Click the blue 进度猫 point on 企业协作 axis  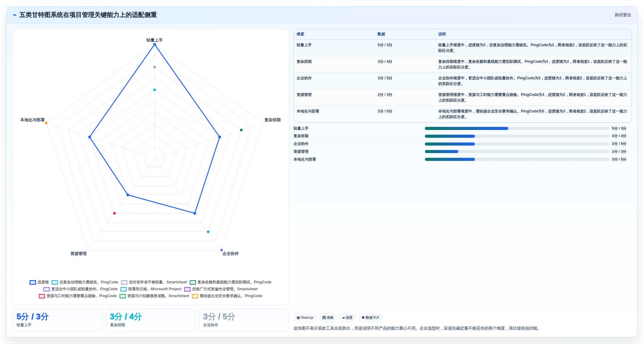195,213
